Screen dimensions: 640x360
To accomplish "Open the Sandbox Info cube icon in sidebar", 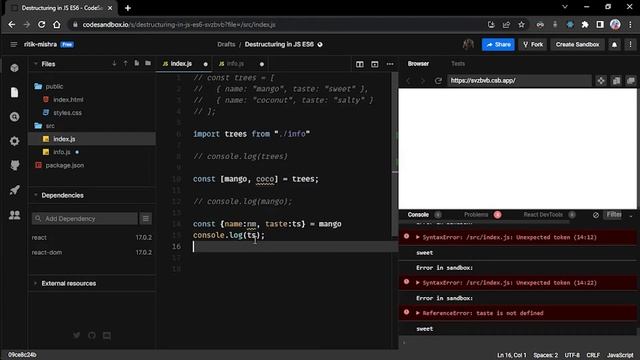I will pyautogui.click(x=14, y=68).
